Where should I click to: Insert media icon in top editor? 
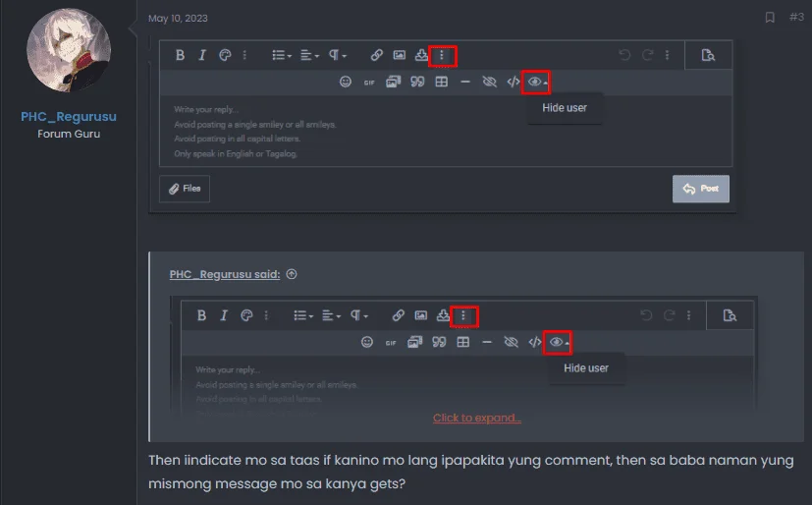coord(393,82)
